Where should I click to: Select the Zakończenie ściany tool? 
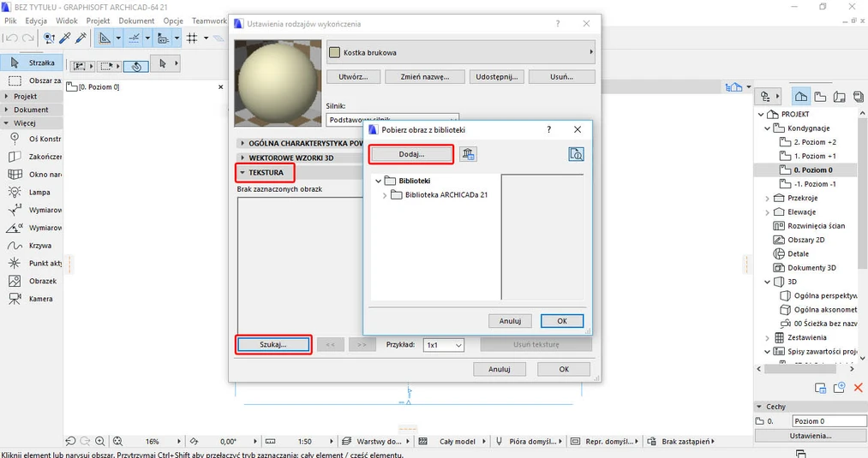(x=32, y=157)
